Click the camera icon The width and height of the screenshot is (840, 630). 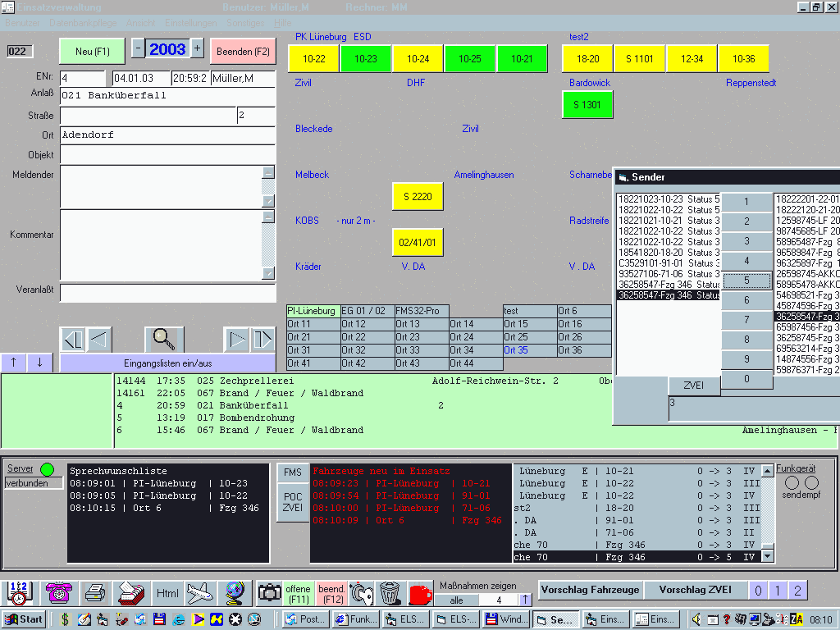click(x=268, y=592)
